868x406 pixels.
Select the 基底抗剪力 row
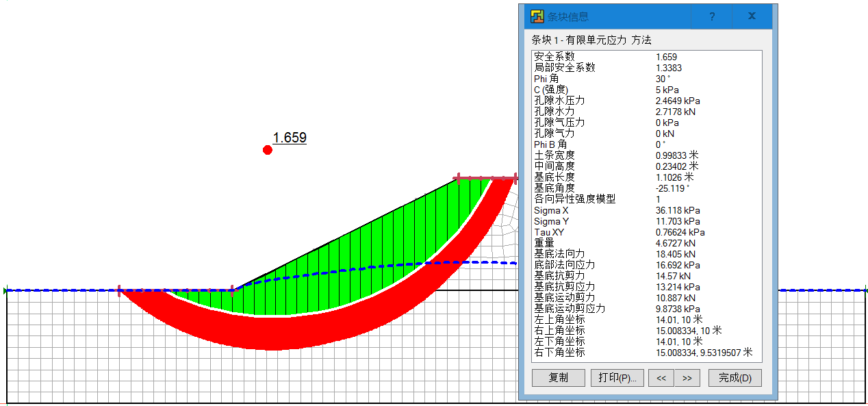pyautogui.click(x=646, y=276)
